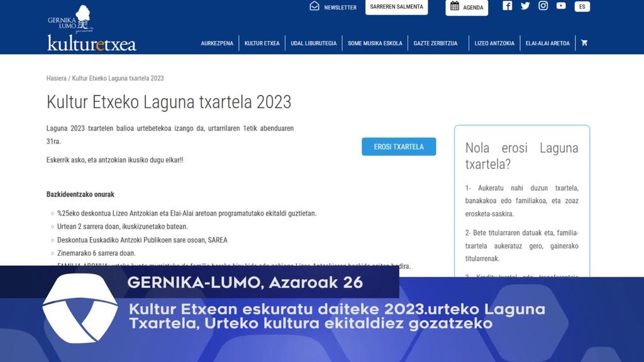This screenshot has width=644, height=362.
Task: Click the Nola erosi Laguna txartela heading
Action: point(521,156)
